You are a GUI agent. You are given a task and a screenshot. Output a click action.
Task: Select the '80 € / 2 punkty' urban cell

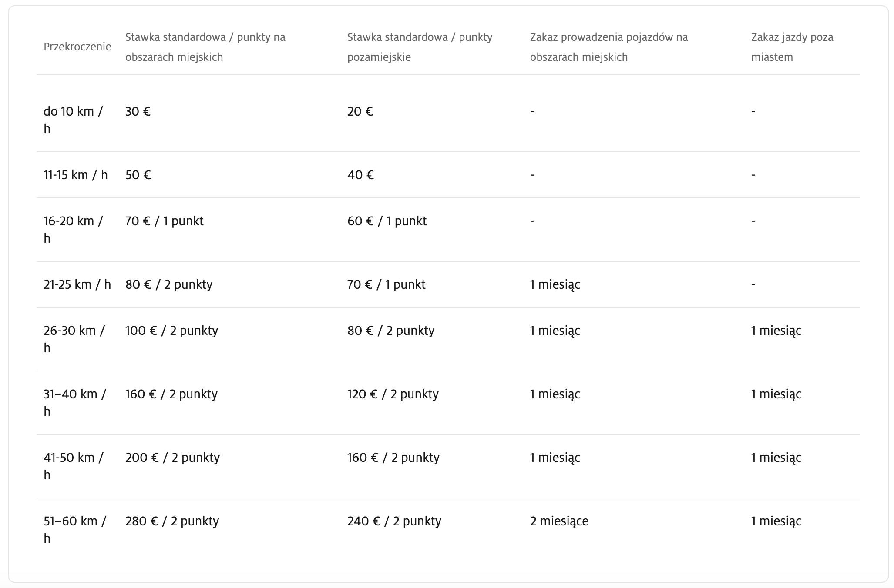pos(169,284)
